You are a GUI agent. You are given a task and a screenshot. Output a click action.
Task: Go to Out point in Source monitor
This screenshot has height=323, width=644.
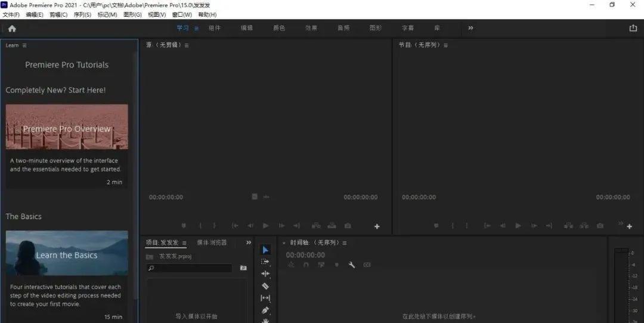tap(296, 226)
